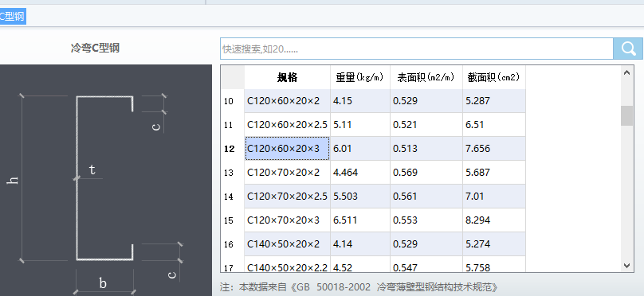644x296 pixels.
Task: Select the C140×50×20×2.2 spec cell
Action: tap(287, 264)
